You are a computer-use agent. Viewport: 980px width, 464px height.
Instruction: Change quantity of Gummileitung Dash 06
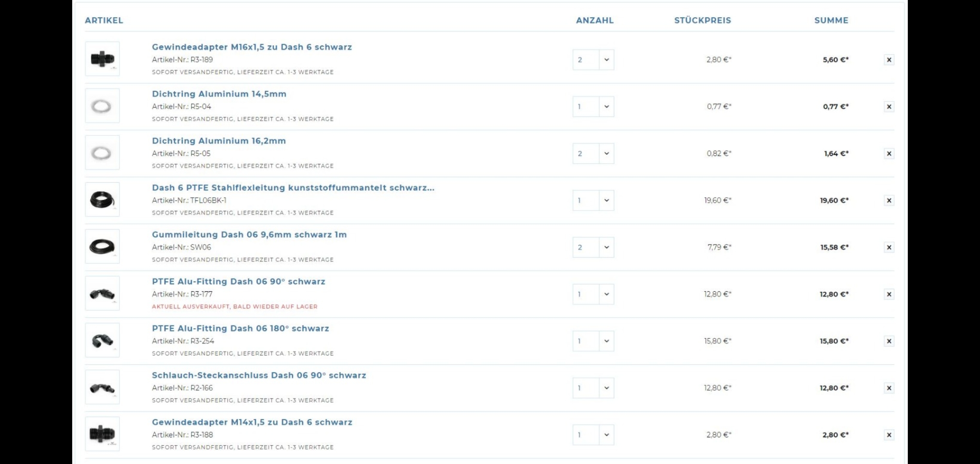pyautogui.click(x=593, y=247)
